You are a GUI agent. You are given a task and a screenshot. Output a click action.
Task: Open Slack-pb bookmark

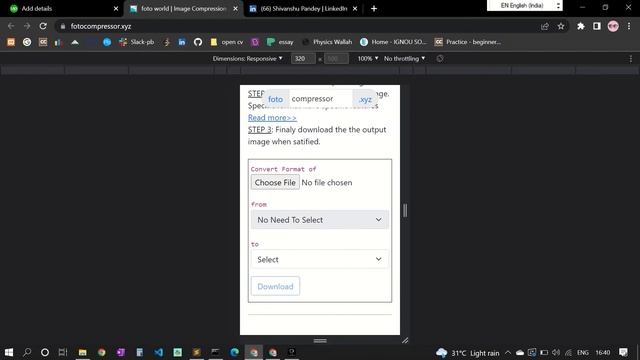pos(137,42)
